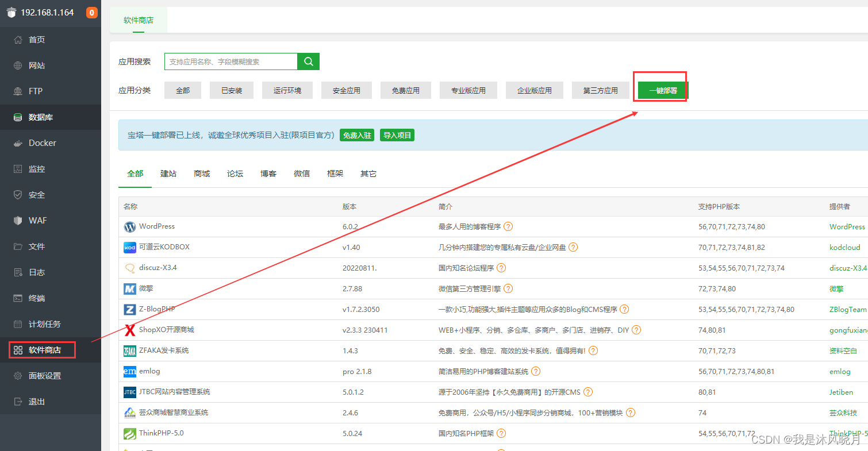Click help icon next to emlog description
This screenshot has height=451, width=868.
point(536,371)
